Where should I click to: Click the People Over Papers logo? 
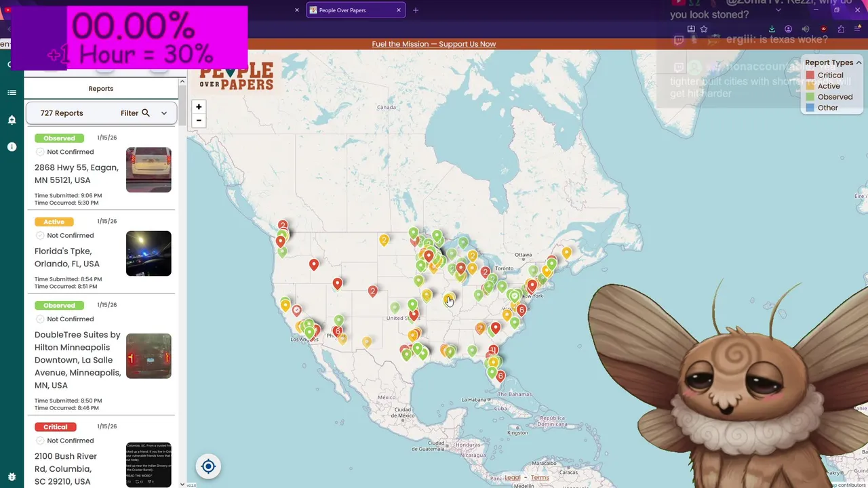pos(236,76)
